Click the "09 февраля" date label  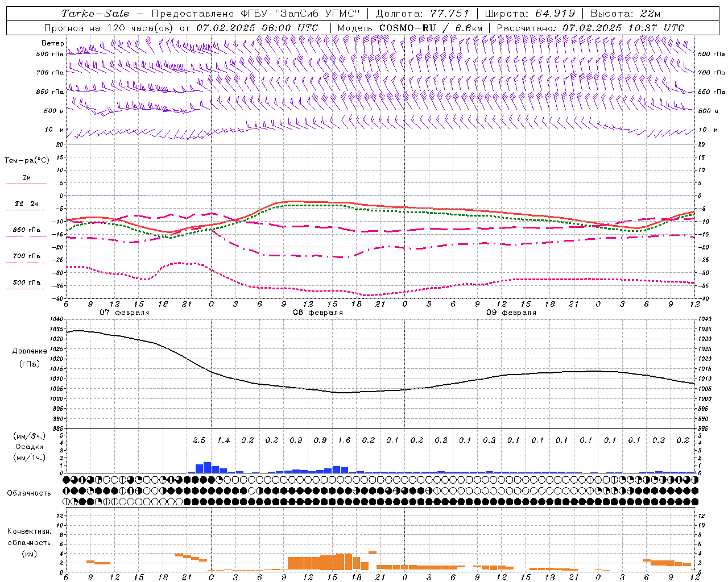click(x=511, y=313)
